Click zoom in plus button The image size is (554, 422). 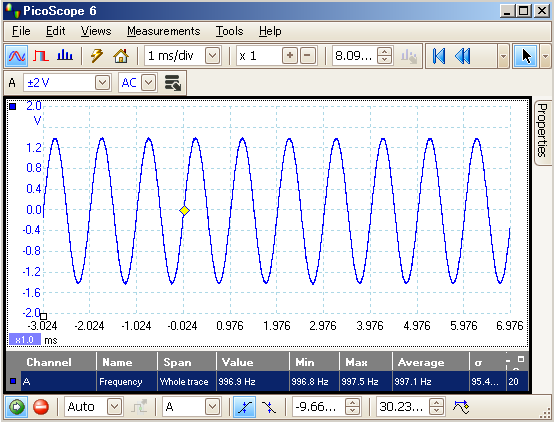(x=290, y=56)
